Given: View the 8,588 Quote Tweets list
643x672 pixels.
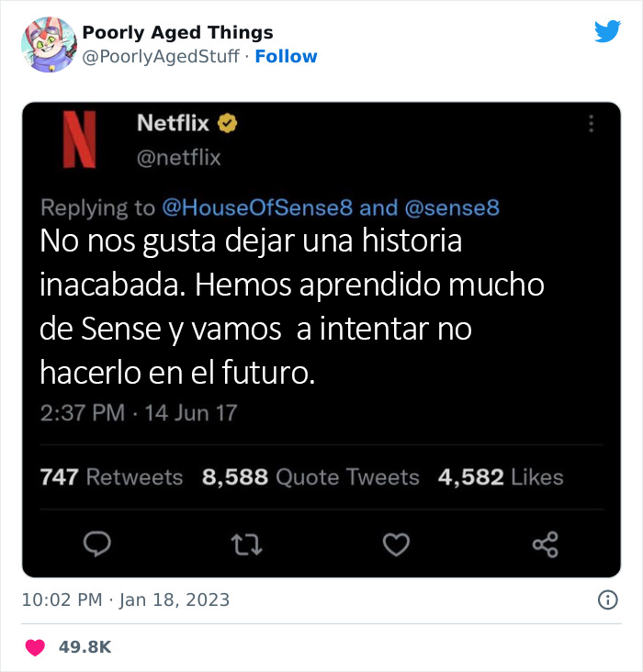Looking at the screenshot, I should (x=310, y=477).
